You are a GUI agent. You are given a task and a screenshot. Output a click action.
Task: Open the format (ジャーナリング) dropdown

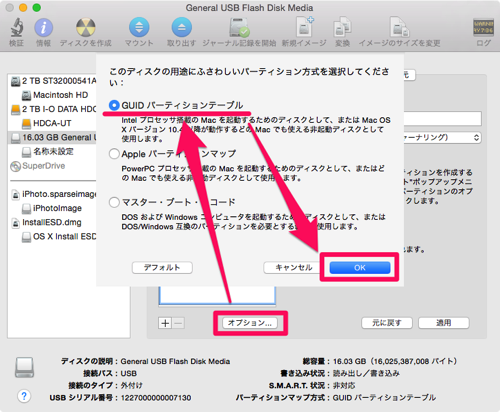(x=443, y=137)
